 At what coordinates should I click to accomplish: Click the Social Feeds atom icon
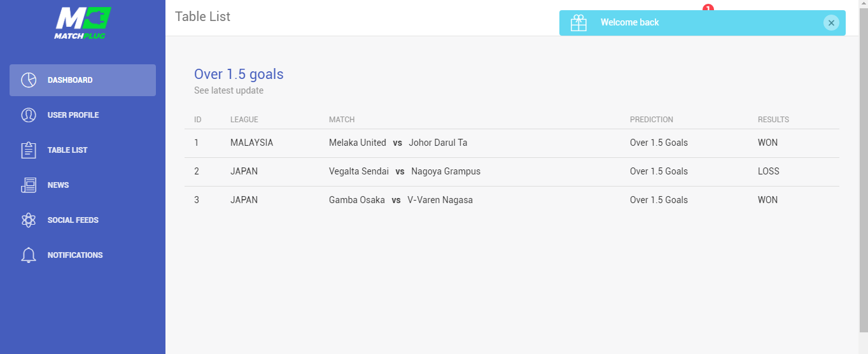[29, 220]
